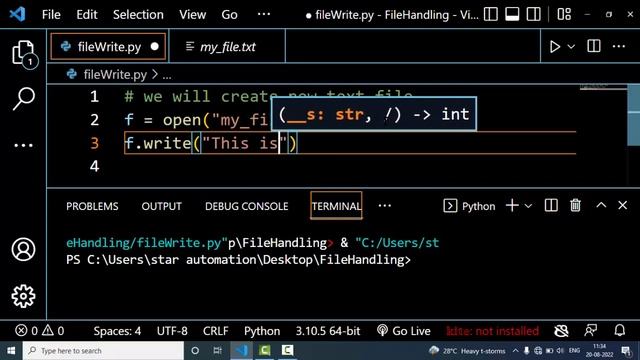Start Go Live server
Viewport: 640px width, 360px height.
(x=403, y=331)
